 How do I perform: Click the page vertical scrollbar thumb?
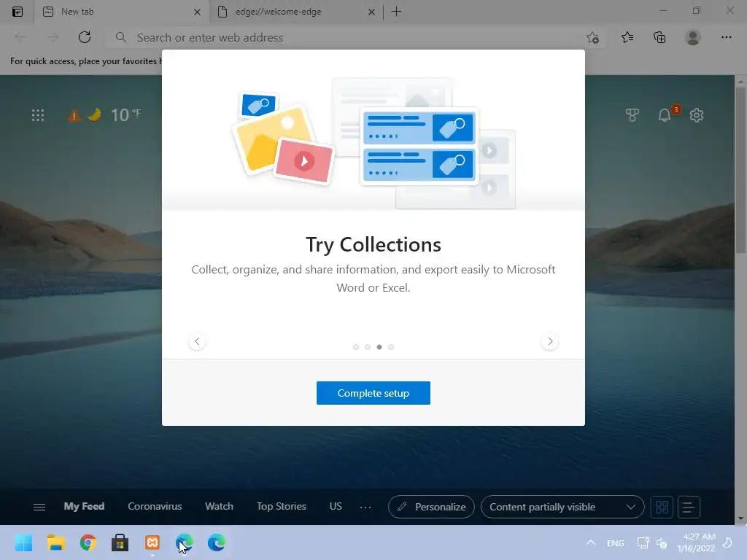pyautogui.click(x=740, y=171)
